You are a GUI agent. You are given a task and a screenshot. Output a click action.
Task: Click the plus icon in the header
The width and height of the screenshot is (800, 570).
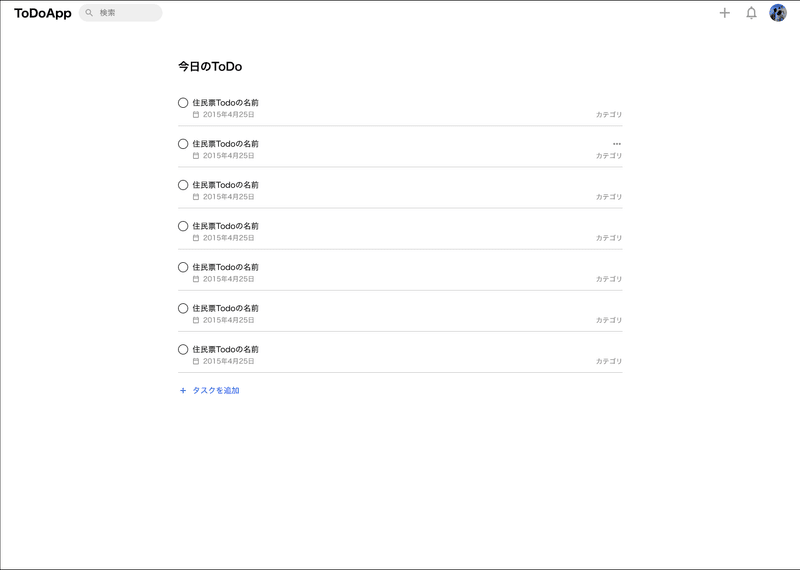[724, 13]
